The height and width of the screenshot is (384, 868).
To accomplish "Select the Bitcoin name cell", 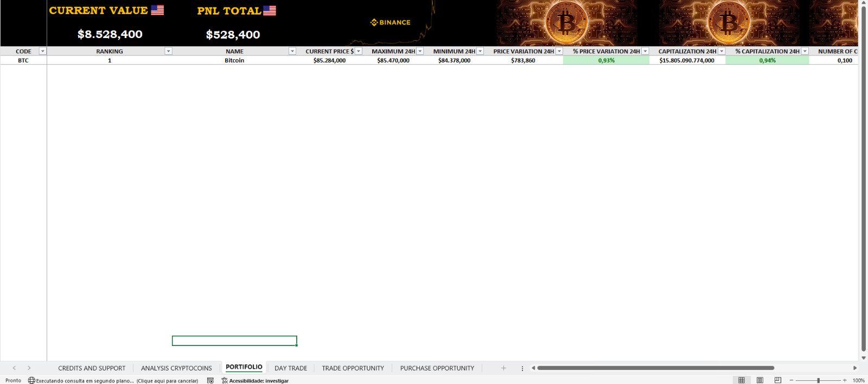I will (x=234, y=60).
